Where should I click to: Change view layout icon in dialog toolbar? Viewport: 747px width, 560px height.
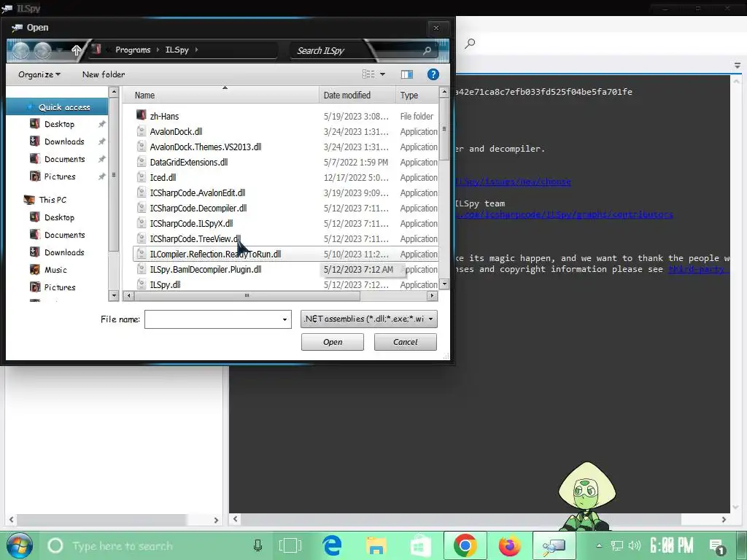[368, 74]
